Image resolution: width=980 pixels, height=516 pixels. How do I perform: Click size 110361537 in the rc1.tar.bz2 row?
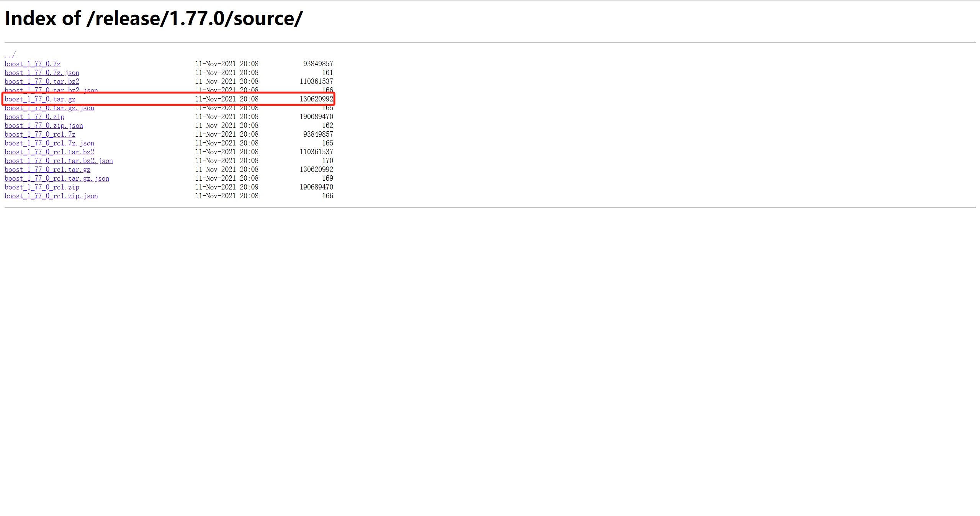point(316,152)
